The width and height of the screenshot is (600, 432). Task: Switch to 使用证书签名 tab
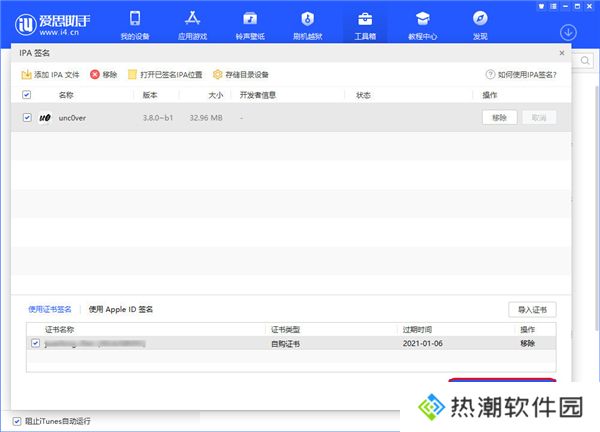coord(50,309)
